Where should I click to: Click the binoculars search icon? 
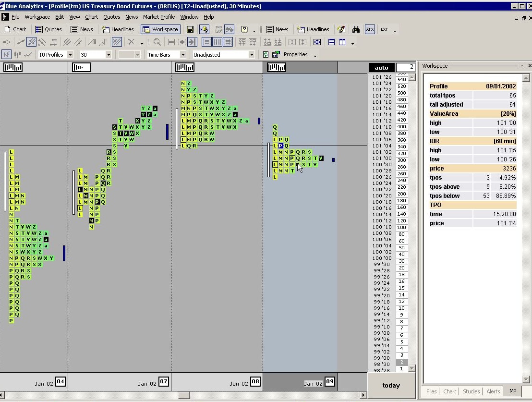point(356,29)
